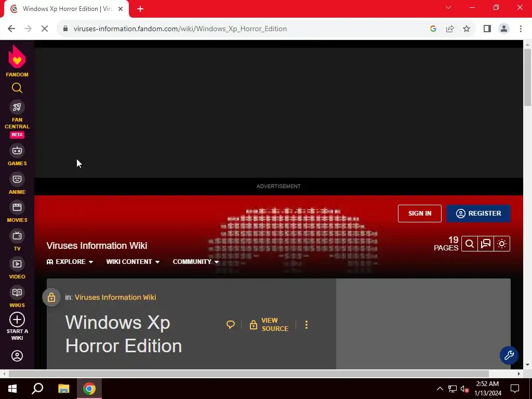Go forward to next page
The image size is (532, 399).
(28, 29)
